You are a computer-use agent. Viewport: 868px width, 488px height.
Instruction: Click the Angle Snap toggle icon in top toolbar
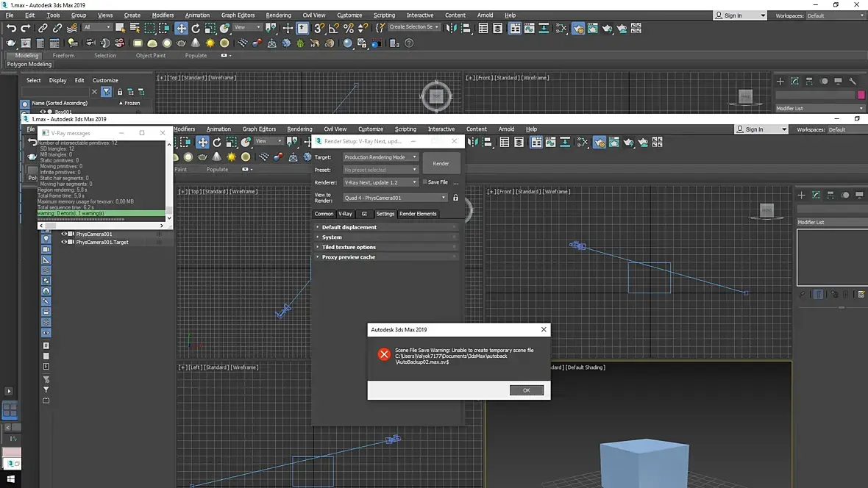(333, 28)
